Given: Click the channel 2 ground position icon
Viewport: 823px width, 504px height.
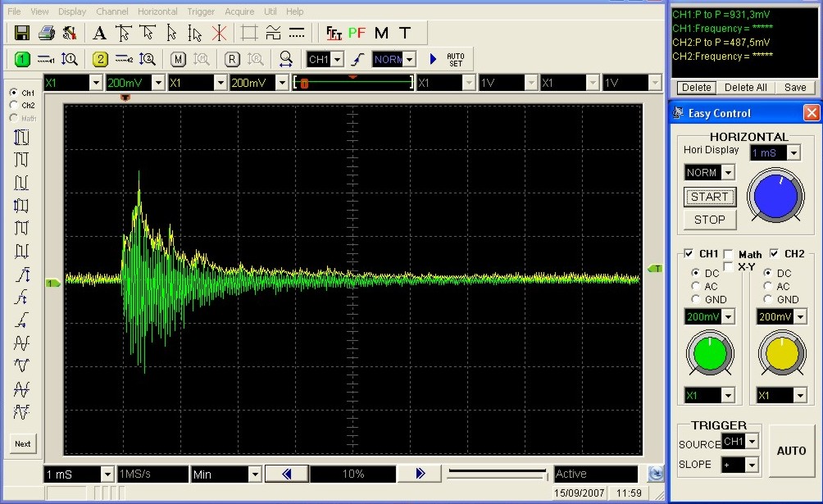Looking at the screenshot, I should click(x=125, y=59).
